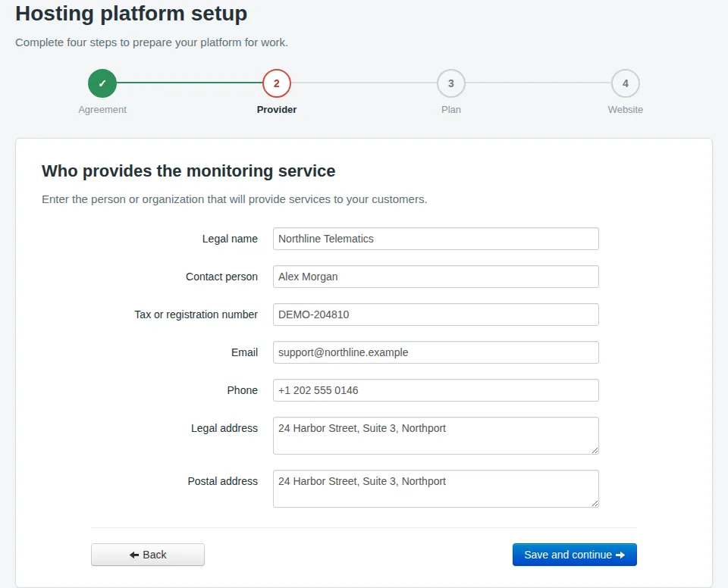Click the Tax or registration number label

(196, 314)
